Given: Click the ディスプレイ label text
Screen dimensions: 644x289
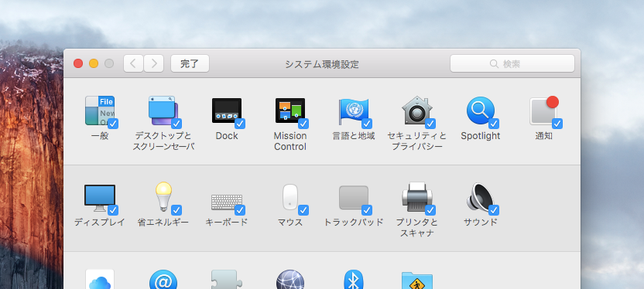Looking at the screenshot, I should click(99, 223).
